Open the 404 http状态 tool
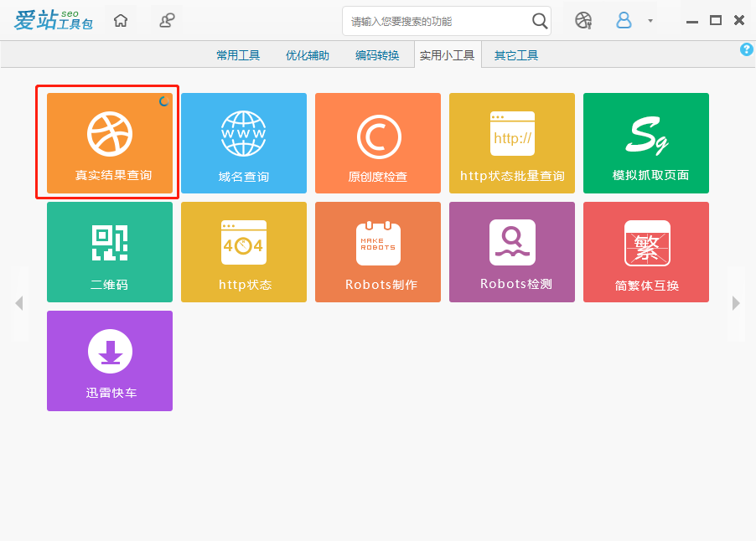The image size is (756, 541). click(x=243, y=251)
